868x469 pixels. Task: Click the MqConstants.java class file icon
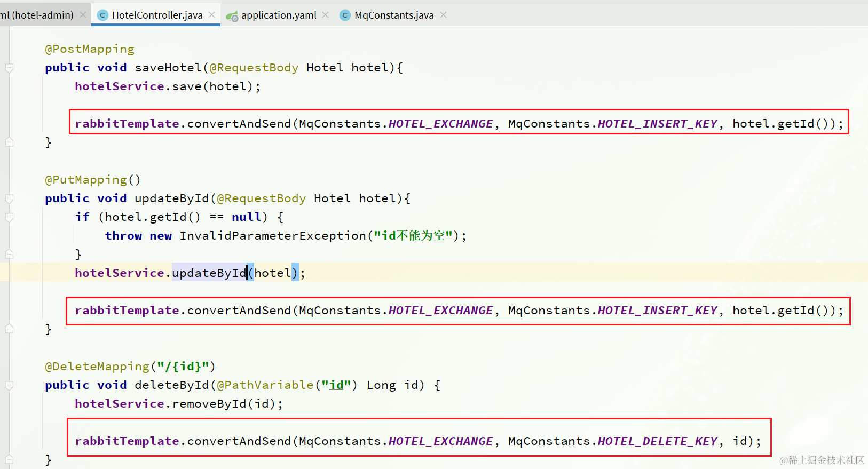(x=345, y=15)
